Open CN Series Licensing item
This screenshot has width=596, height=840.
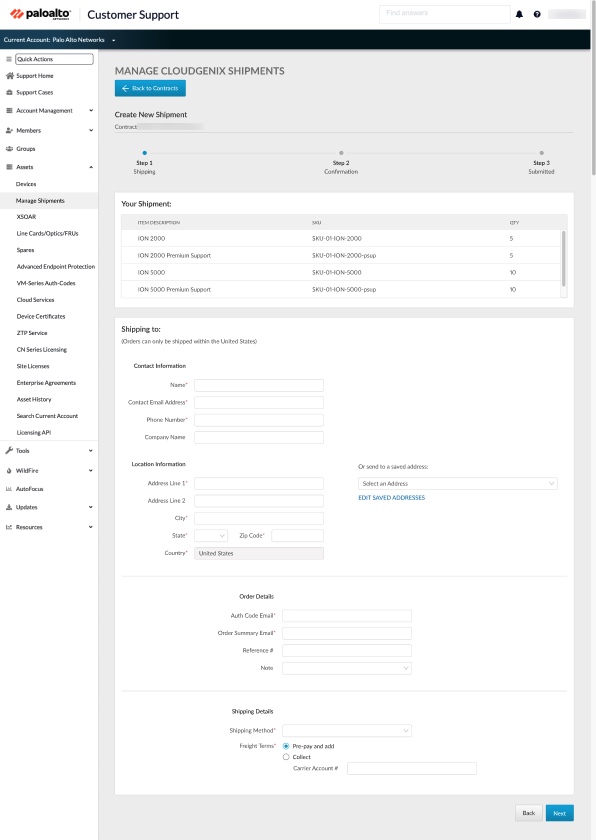pyautogui.click(x=42, y=349)
